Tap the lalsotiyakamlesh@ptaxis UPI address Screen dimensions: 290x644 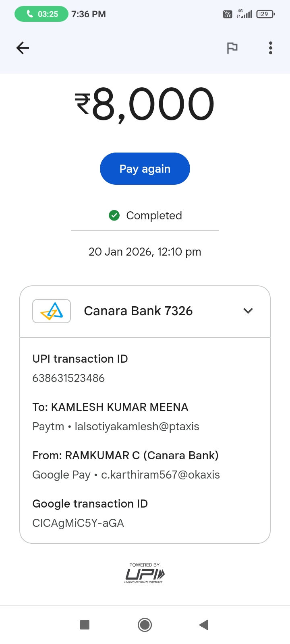137,427
